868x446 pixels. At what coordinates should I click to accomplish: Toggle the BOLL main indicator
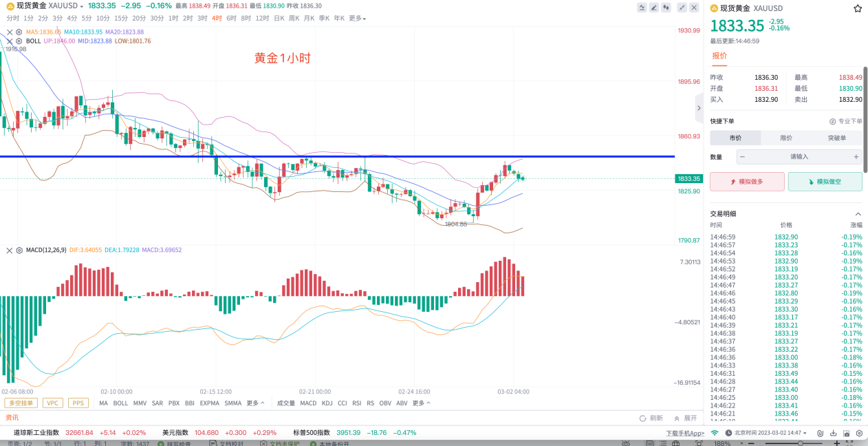(120, 403)
